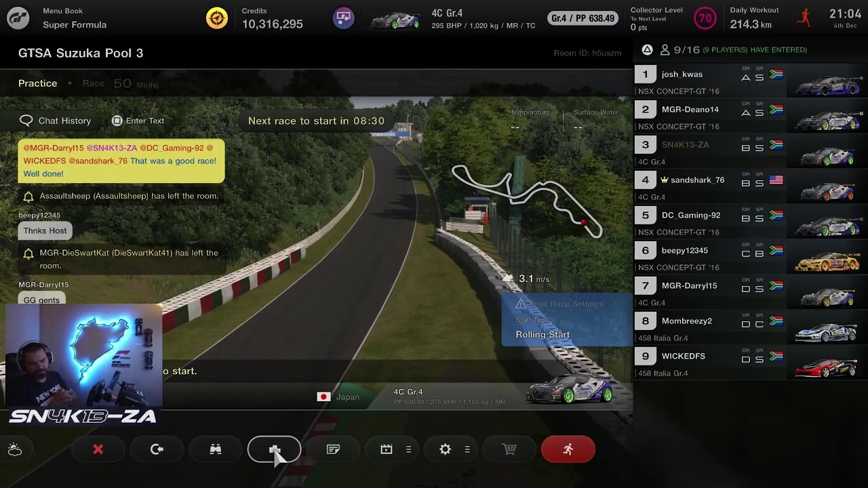Open Menu Book Super Formula

click(75, 18)
